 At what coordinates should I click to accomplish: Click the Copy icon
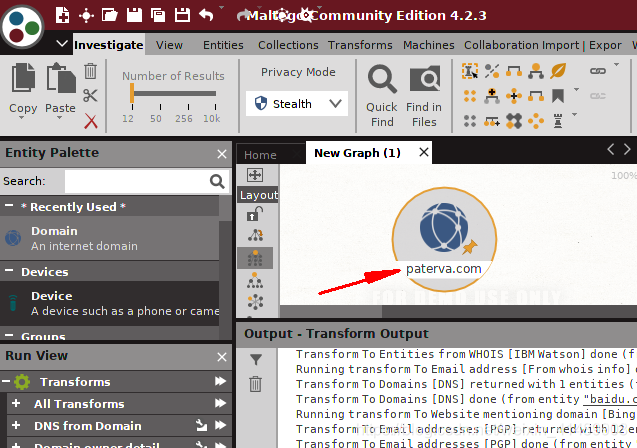coord(23,77)
